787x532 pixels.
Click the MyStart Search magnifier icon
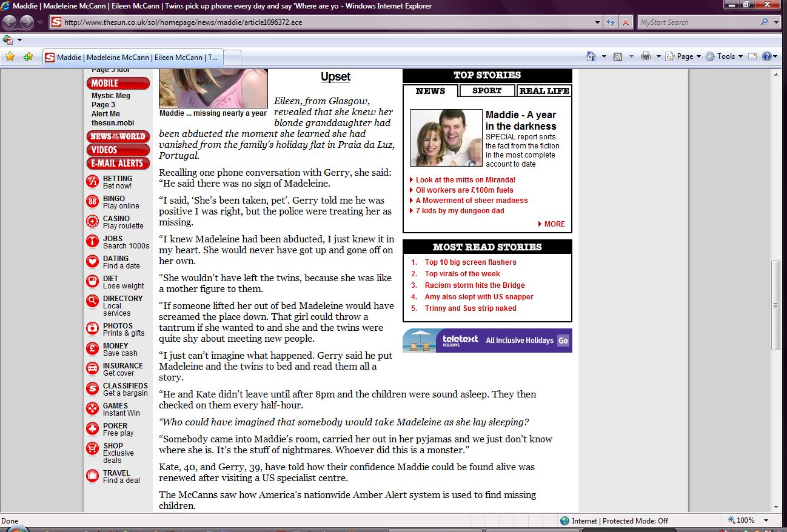(764, 22)
